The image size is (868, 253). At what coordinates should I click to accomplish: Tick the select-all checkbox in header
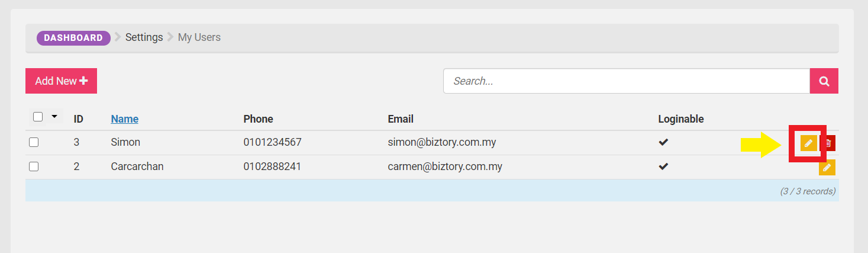[38, 117]
